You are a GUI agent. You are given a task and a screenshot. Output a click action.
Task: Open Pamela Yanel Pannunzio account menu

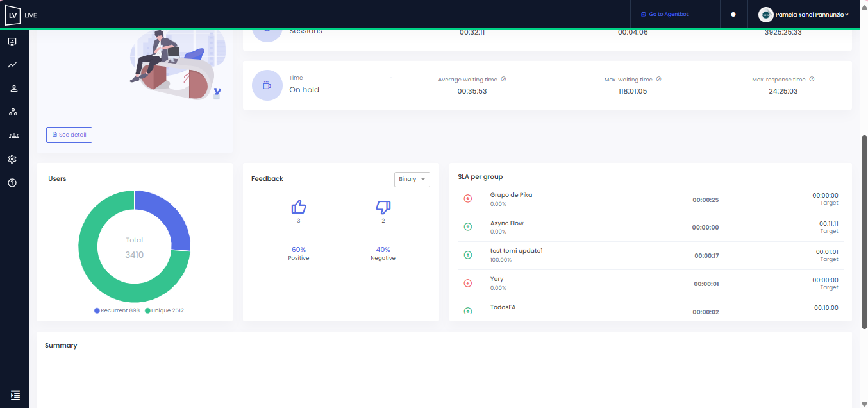(812, 14)
